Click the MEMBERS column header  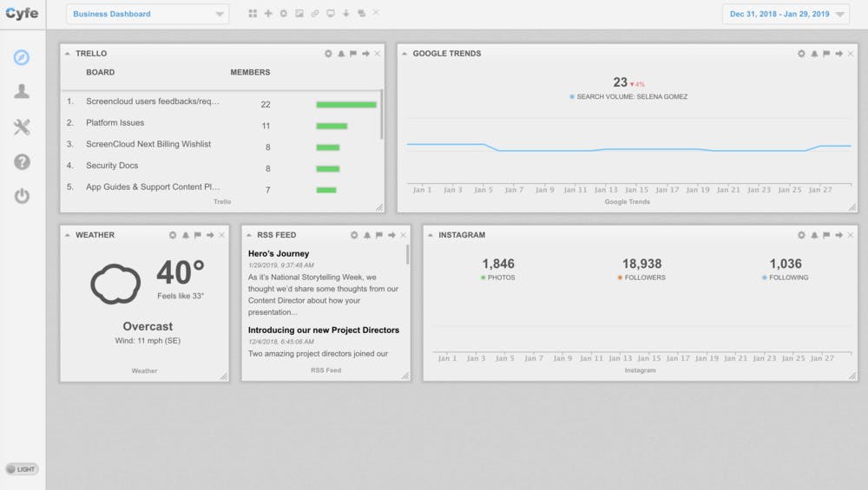[250, 73]
